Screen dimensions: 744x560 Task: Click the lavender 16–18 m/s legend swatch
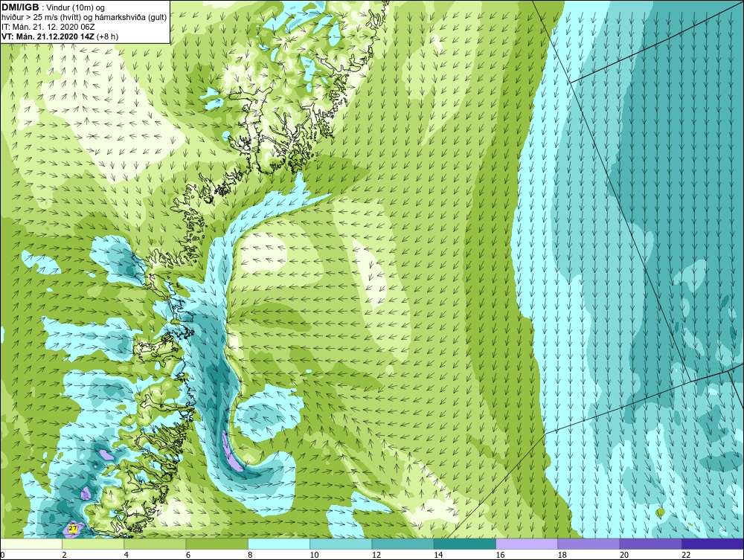(x=527, y=544)
